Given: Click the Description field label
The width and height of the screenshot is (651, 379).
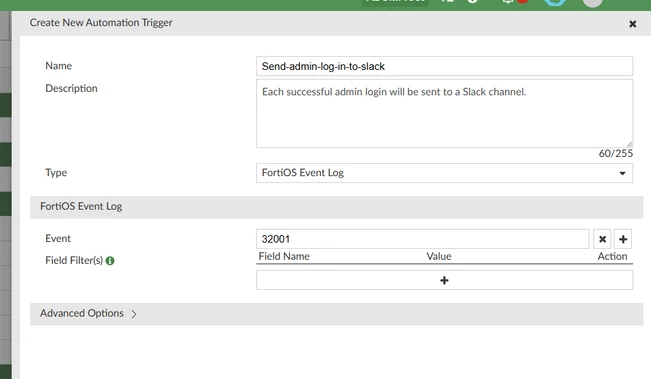Looking at the screenshot, I should coord(71,88).
